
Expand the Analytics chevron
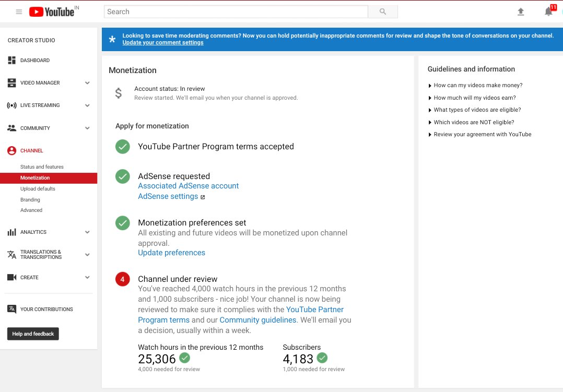point(87,232)
